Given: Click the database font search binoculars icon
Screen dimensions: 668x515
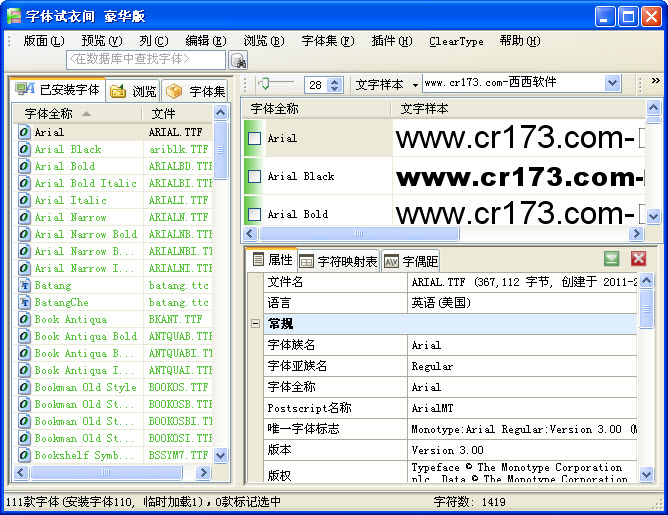Looking at the screenshot, I should (238, 60).
